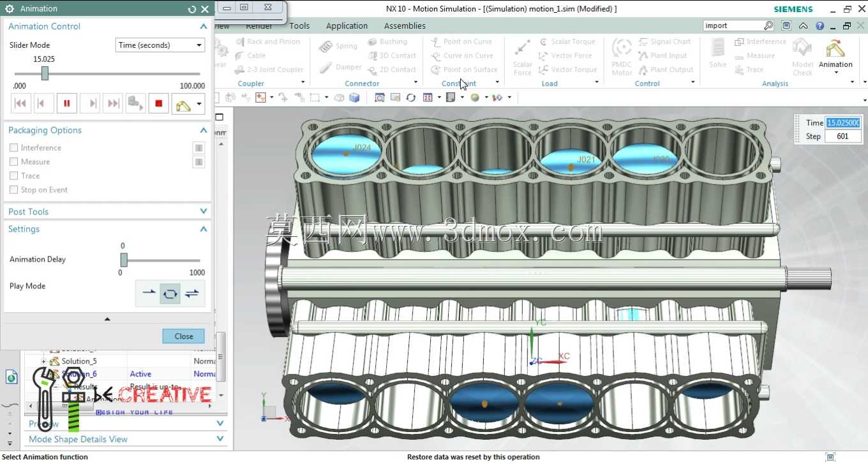Switch to the Assemblies tab
The image size is (868, 462).
[405, 26]
